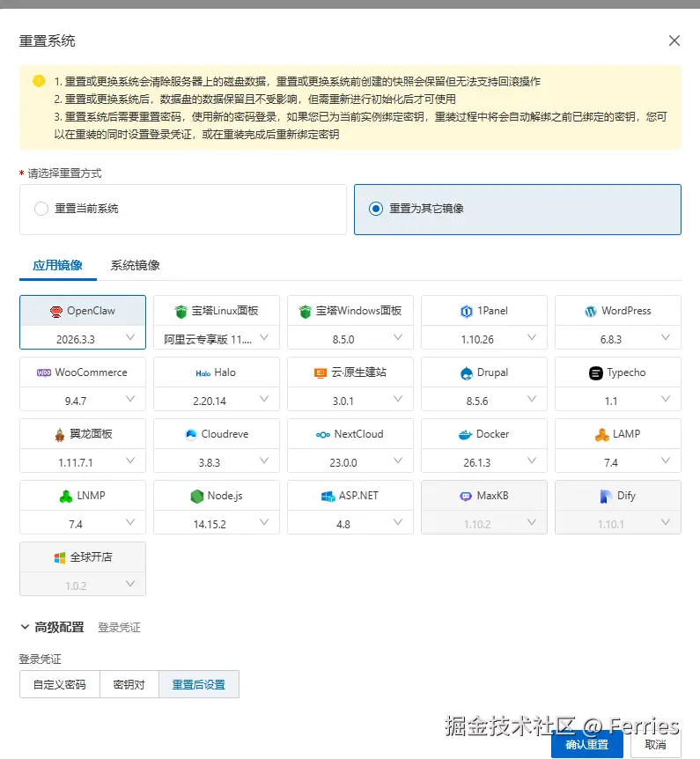700x759 pixels.
Task: Click the 宝塔Windows面板 green icon
Action: tap(305, 311)
